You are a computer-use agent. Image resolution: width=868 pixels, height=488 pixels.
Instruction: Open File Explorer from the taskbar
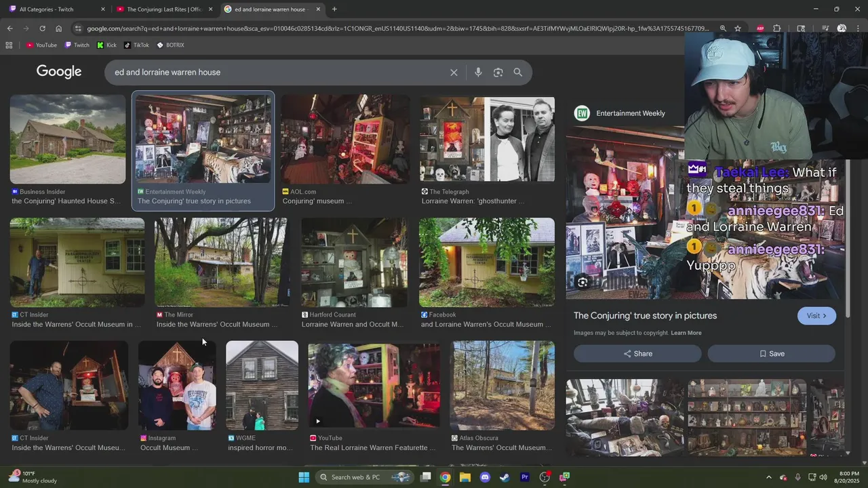click(465, 477)
